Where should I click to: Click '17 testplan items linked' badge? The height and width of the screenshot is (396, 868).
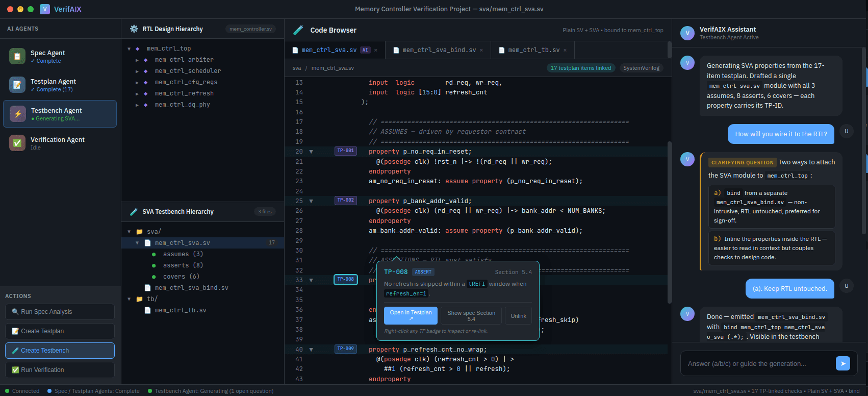pos(580,68)
